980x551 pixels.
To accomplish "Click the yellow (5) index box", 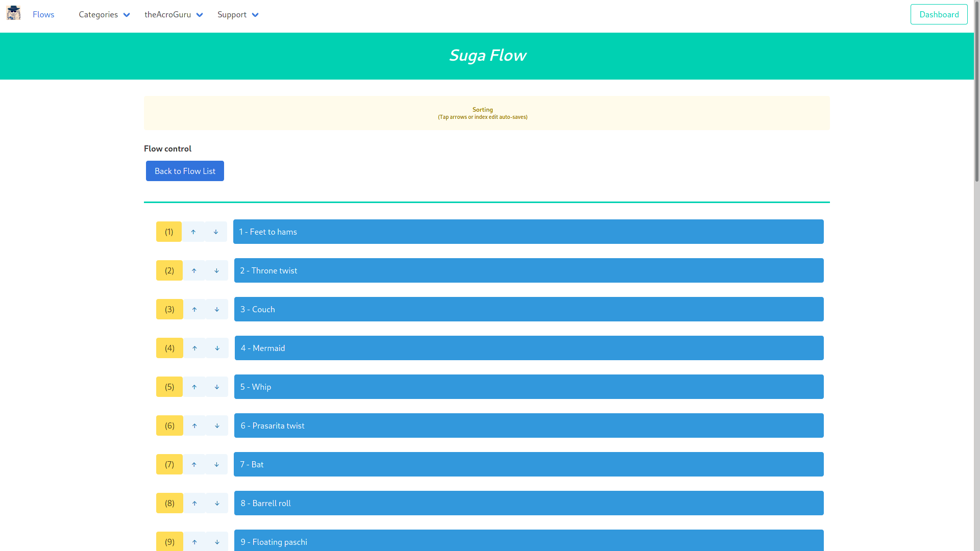I will coord(169,387).
